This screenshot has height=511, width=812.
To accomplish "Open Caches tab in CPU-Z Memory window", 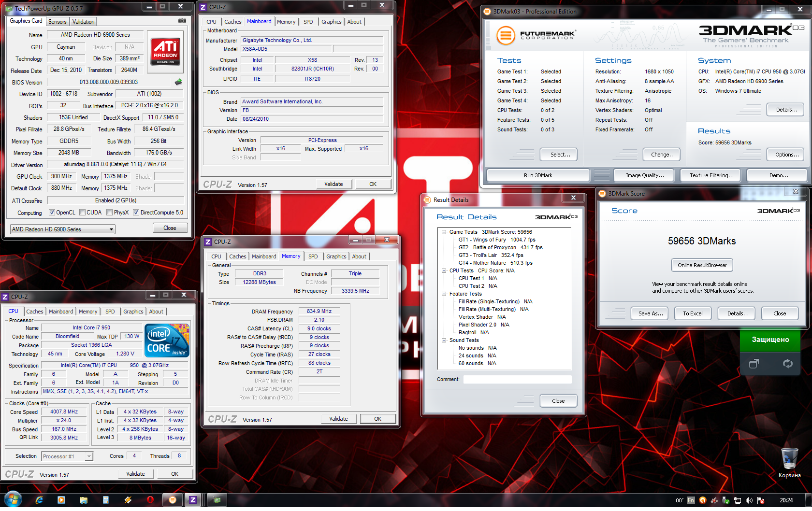I will (x=238, y=256).
